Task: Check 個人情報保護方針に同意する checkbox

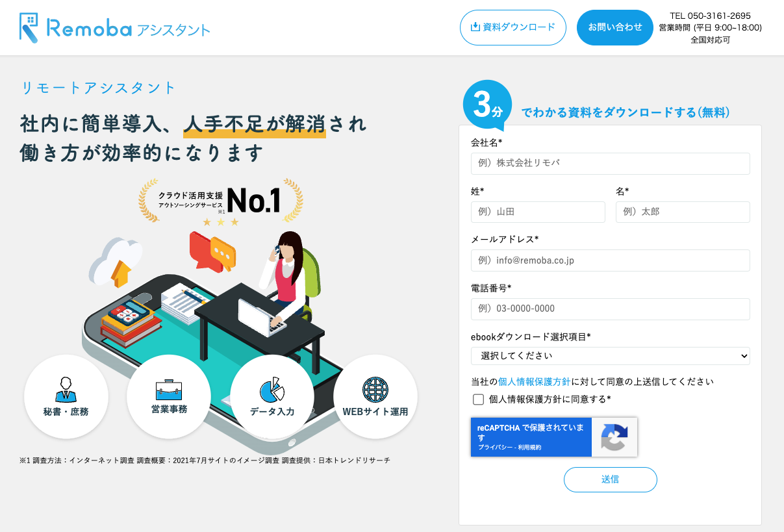Action: click(x=479, y=399)
